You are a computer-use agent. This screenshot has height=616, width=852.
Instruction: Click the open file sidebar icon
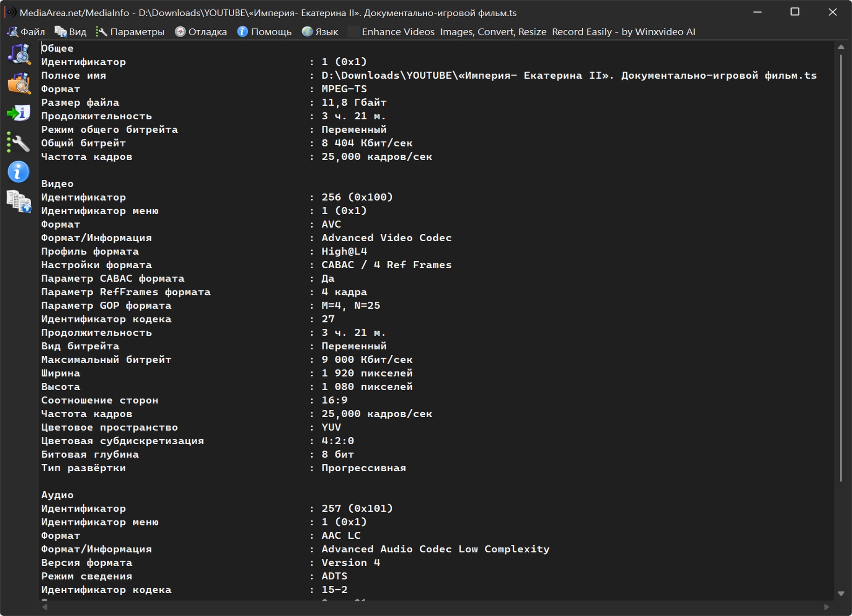19,54
